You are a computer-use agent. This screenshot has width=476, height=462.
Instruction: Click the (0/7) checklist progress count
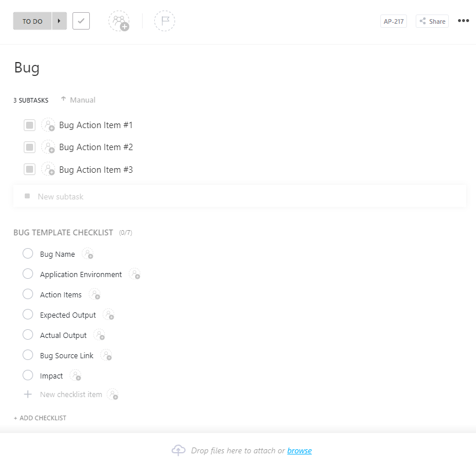[x=125, y=233]
